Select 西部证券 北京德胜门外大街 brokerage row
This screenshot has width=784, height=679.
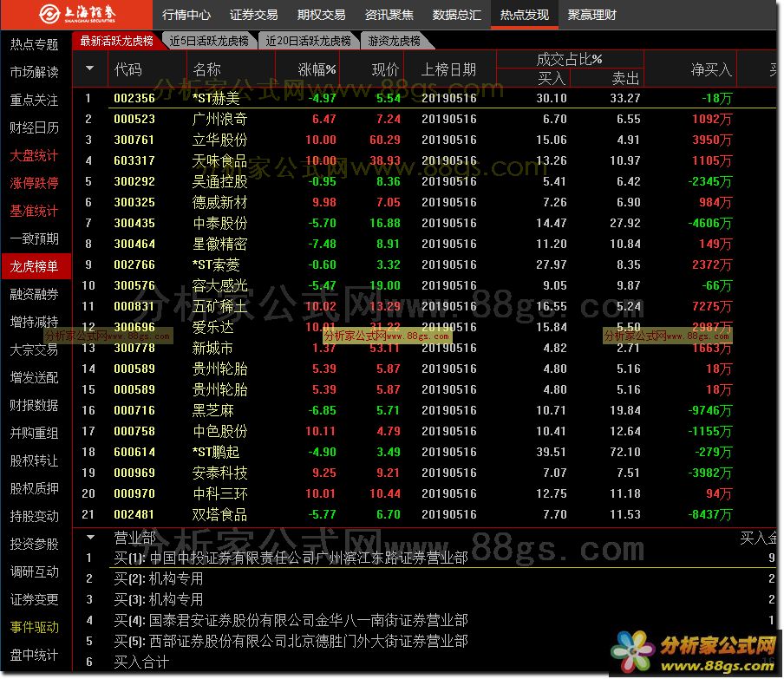click(425, 642)
